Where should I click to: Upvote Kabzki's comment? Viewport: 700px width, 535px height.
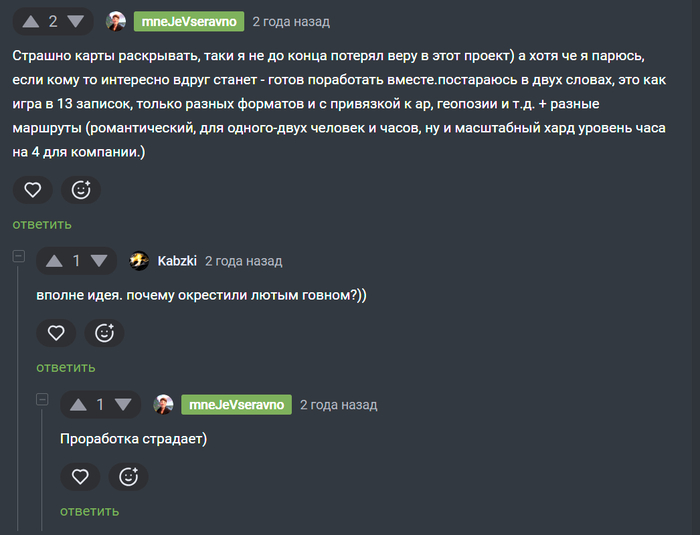(x=54, y=261)
